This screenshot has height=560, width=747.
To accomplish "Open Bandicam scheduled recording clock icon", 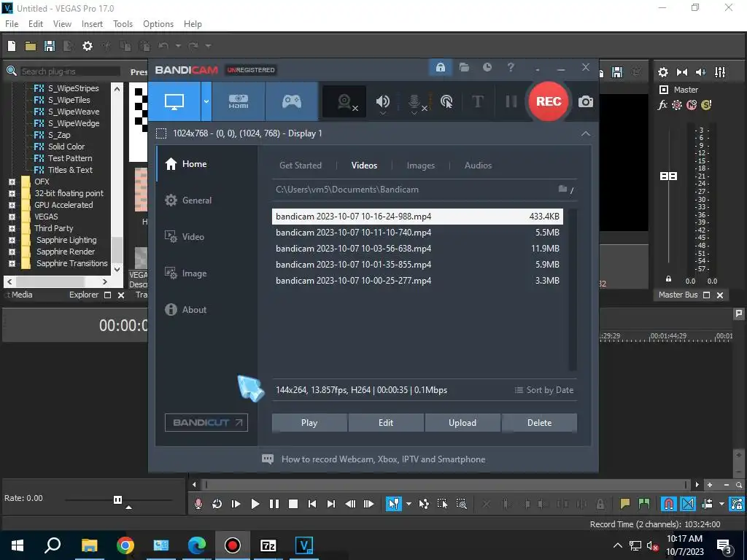I will click(x=487, y=68).
